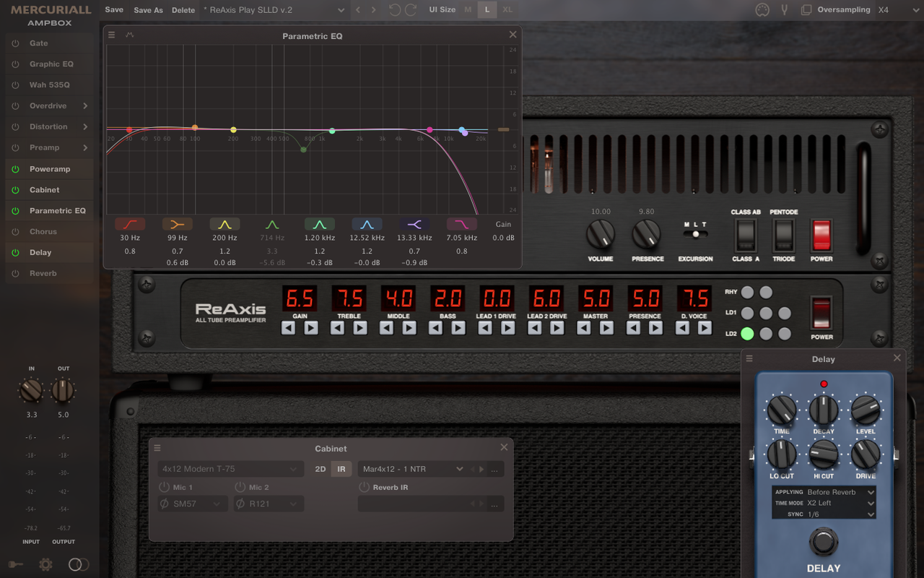Select the 30 Hz high-pass filter band icon
The image size is (924, 578).
pos(130,225)
